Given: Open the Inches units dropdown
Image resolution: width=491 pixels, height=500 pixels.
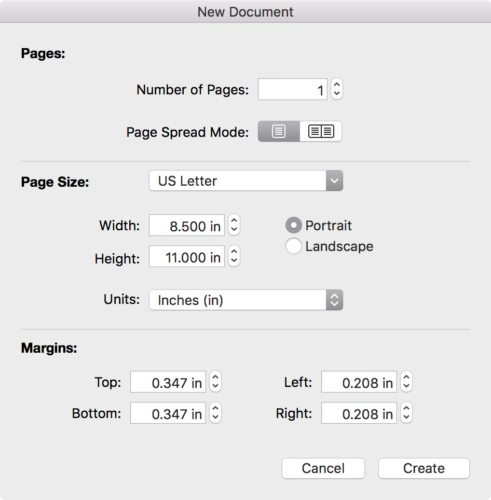Looking at the screenshot, I should pyautogui.click(x=246, y=300).
